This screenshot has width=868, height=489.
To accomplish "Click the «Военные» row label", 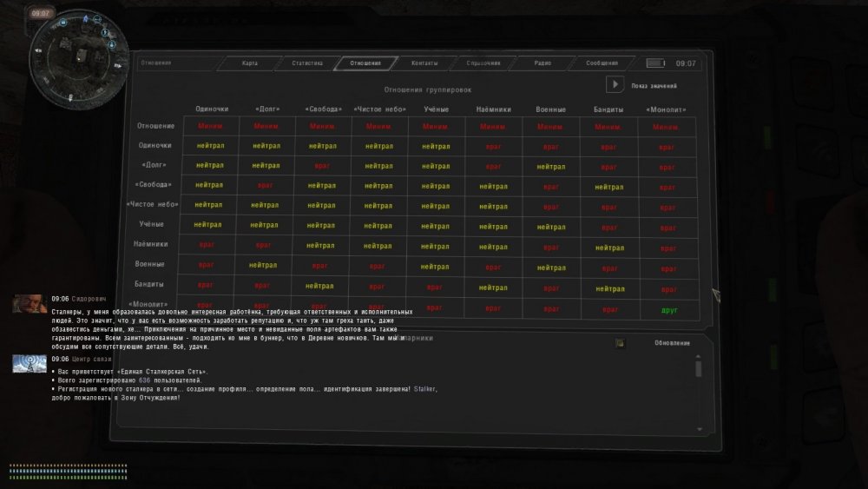I will click(149, 264).
